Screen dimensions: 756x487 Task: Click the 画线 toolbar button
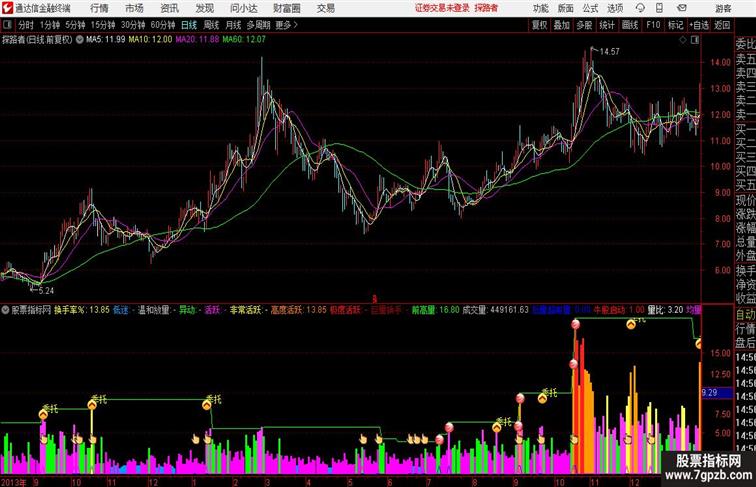[630, 25]
